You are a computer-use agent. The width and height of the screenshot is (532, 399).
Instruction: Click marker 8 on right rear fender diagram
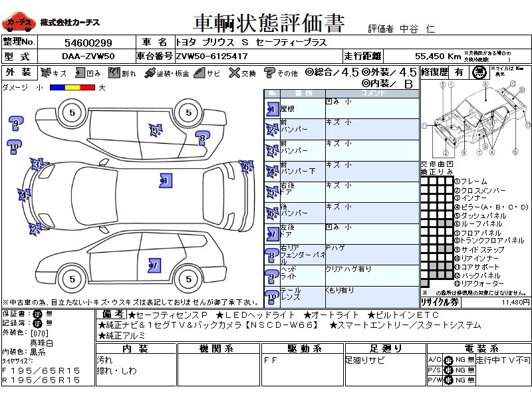point(202,138)
